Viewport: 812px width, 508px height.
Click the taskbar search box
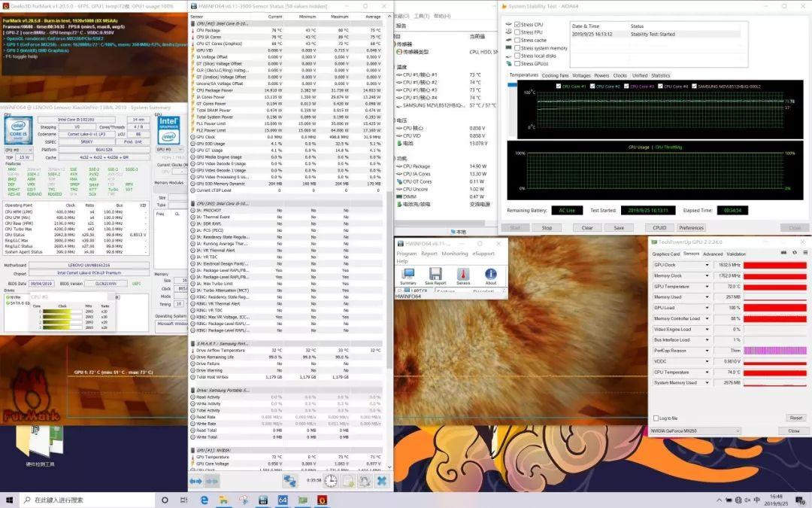(x=86, y=500)
